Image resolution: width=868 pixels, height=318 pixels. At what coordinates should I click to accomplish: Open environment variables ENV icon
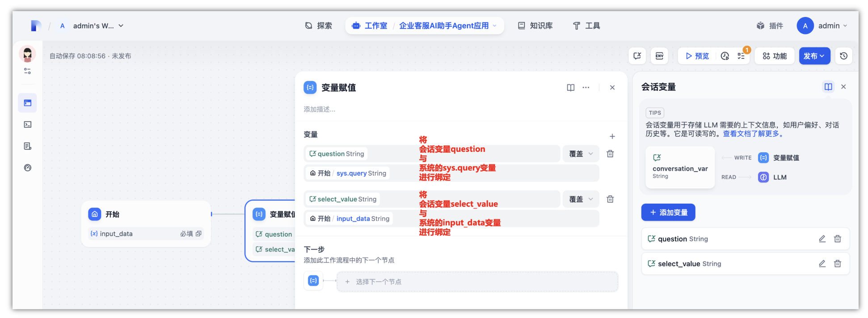(659, 56)
